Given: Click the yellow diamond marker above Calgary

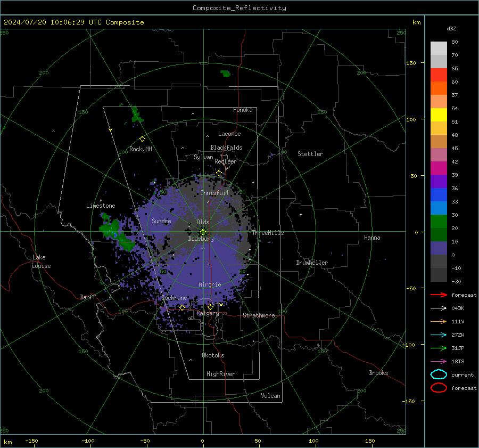Looking at the screenshot, I should 210,307.
